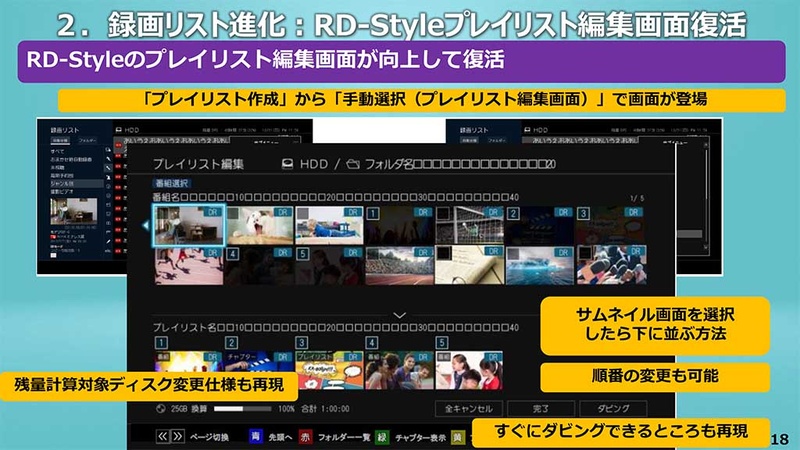Click the red 赤 key icon

pos(305,437)
